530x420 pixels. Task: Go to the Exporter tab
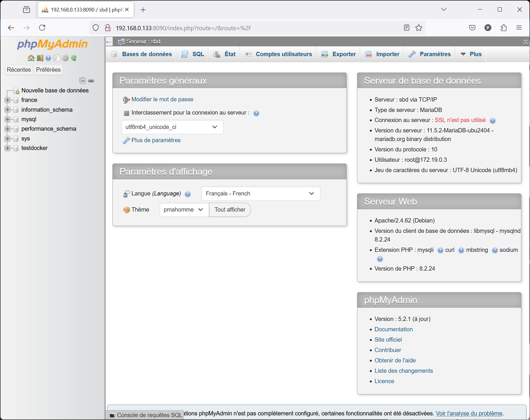click(x=338, y=54)
